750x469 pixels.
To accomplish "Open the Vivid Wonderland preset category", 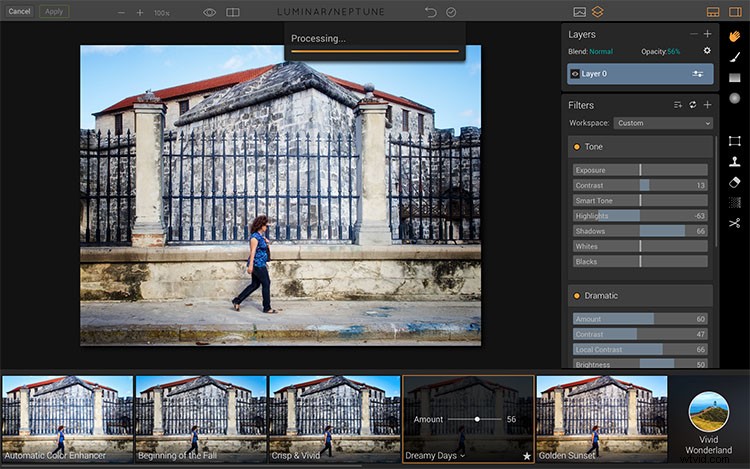I will coord(708,422).
